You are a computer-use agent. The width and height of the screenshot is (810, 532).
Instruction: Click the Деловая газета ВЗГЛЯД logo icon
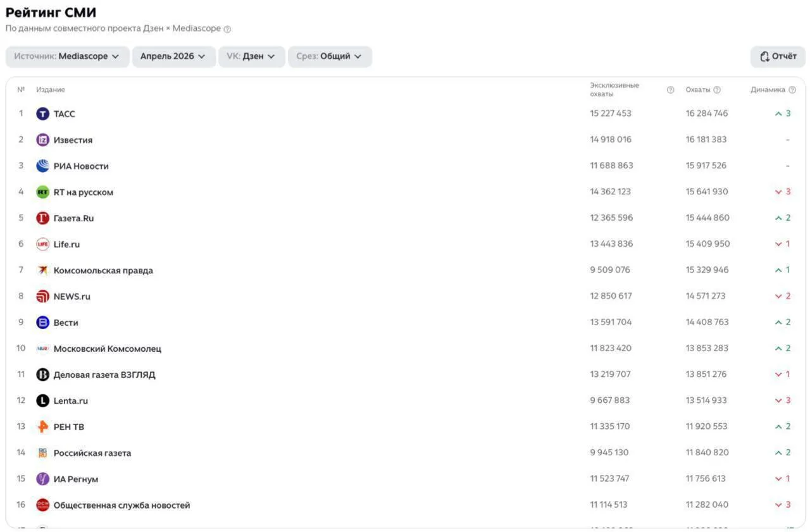click(x=42, y=374)
